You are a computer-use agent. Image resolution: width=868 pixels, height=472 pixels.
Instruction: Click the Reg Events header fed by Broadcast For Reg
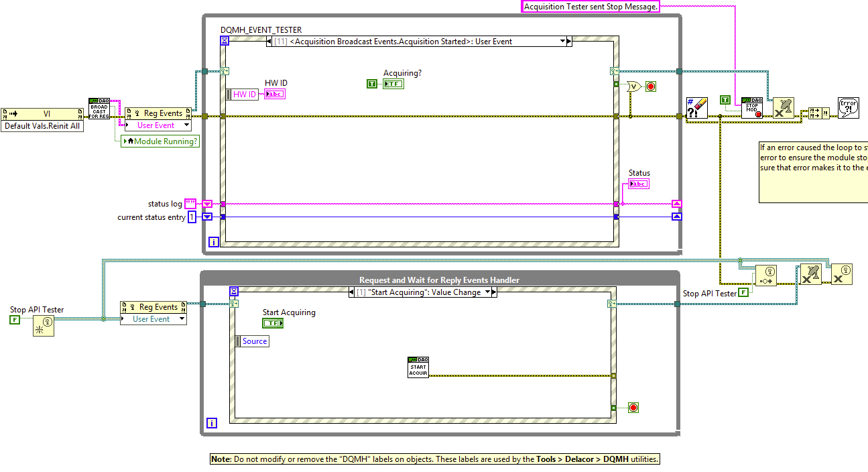coord(158,114)
